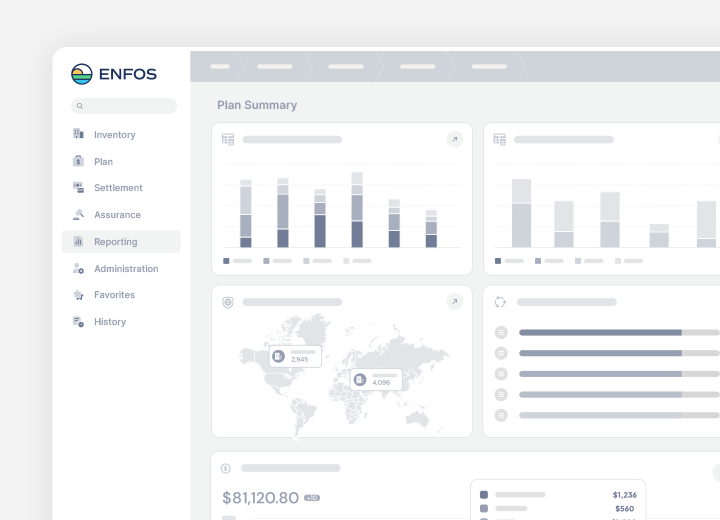This screenshot has height=520, width=720.
Task: Click the Plan Summary heading
Action: (x=257, y=105)
